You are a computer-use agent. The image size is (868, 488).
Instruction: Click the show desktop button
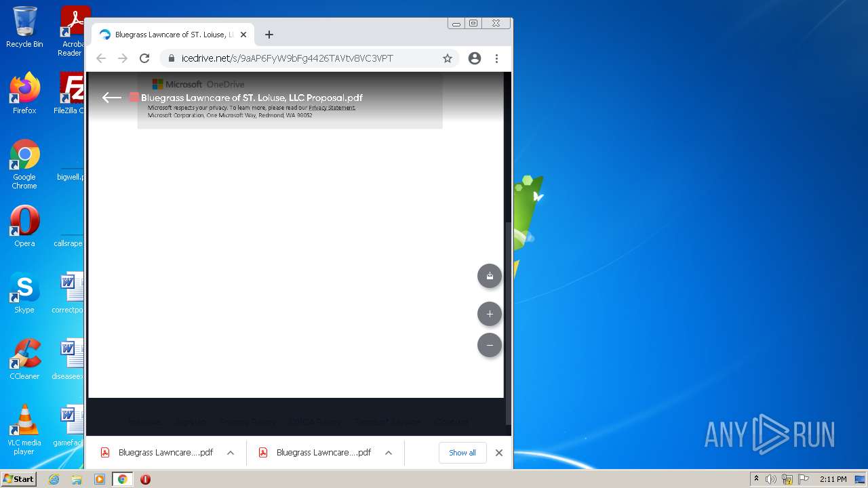click(861, 479)
